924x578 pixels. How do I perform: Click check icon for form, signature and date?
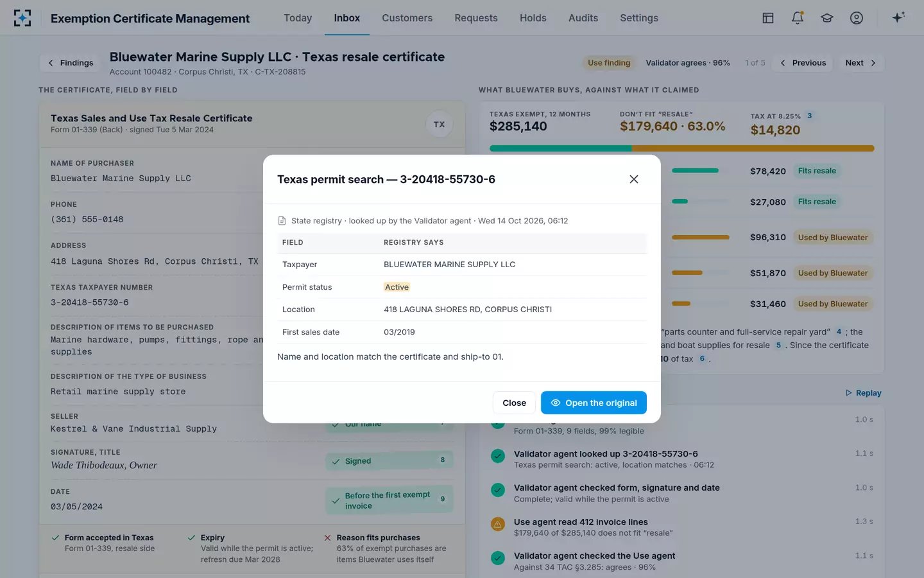(x=498, y=490)
